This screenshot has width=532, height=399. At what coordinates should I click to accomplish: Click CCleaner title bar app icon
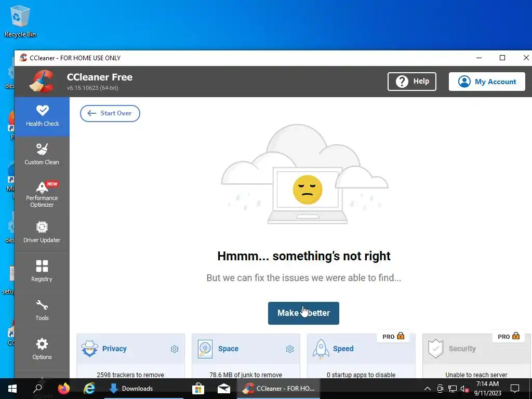tap(23, 58)
